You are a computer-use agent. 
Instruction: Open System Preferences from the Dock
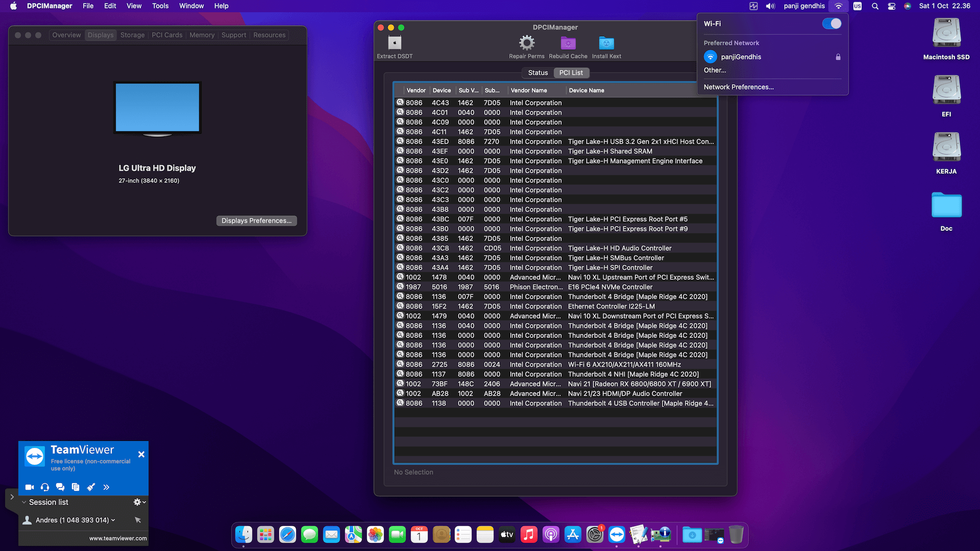tap(595, 535)
